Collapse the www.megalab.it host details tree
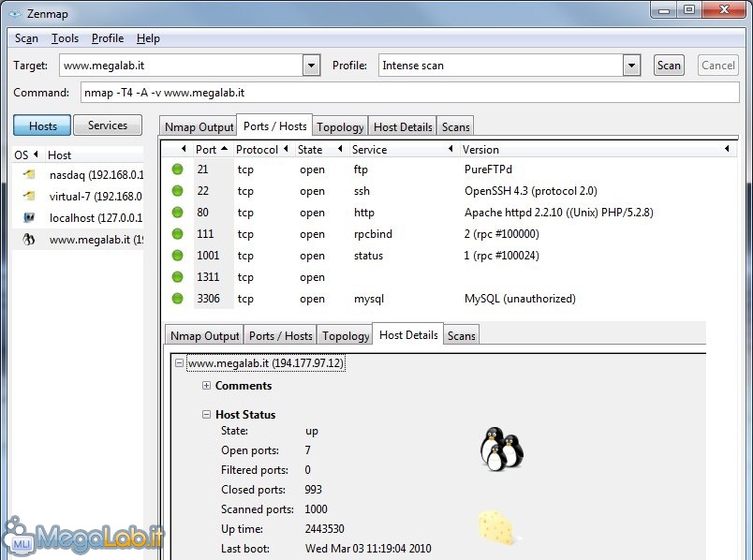The image size is (753, 560). (x=179, y=362)
